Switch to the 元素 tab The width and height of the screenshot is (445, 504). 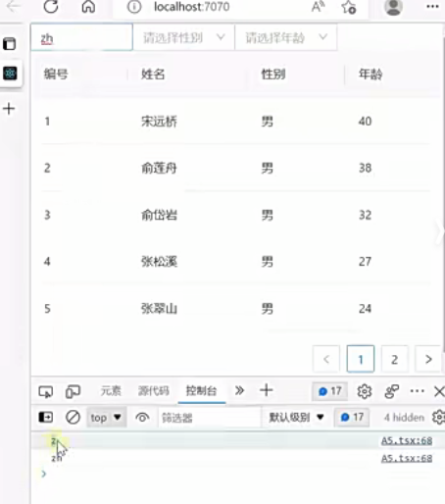click(111, 391)
